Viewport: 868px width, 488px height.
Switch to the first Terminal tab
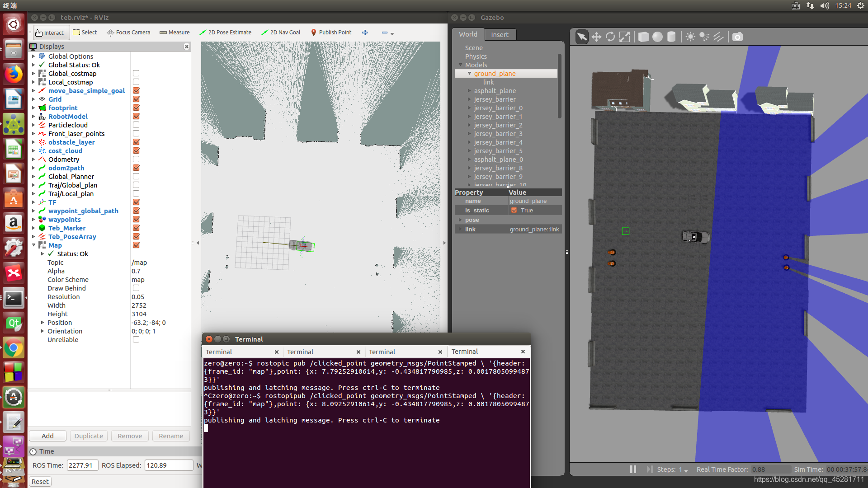click(x=219, y=352)
